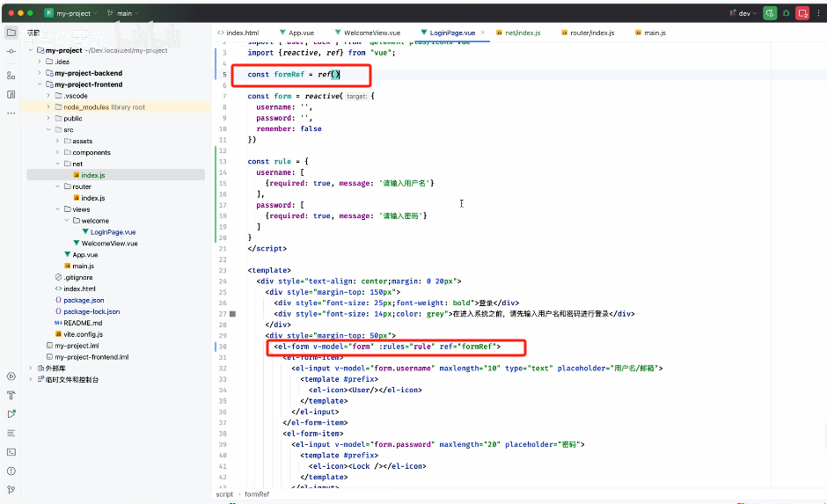Screen dimensions: 827x504
Task: Collapse the net folder
Action: (x=57, y=164)
